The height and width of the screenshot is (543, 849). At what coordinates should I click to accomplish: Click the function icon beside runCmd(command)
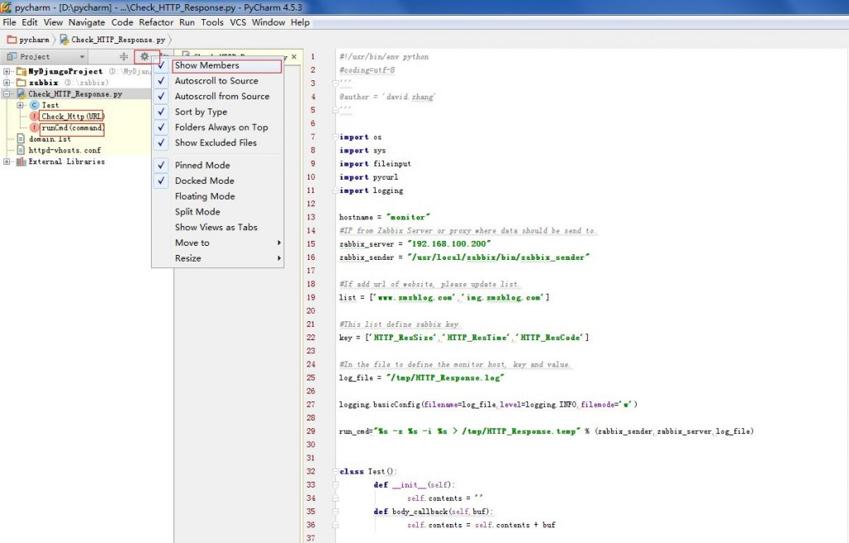(x=35, y=128)
